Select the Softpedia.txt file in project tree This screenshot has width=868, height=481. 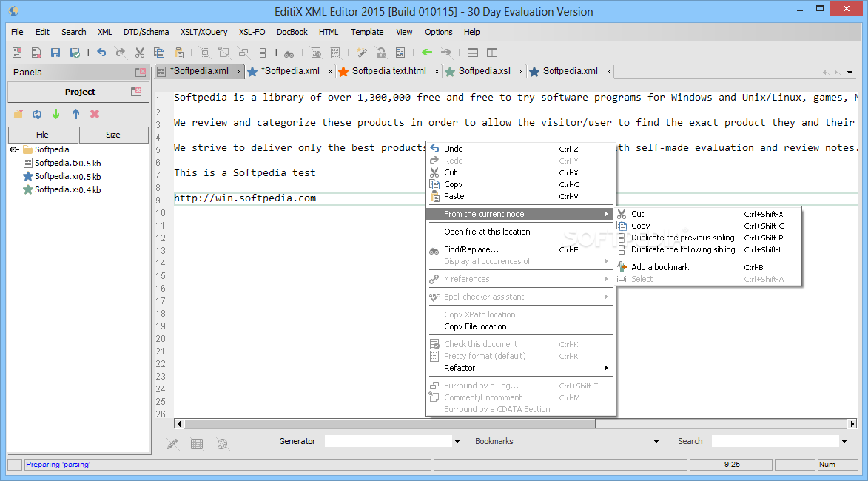[62, 164]
